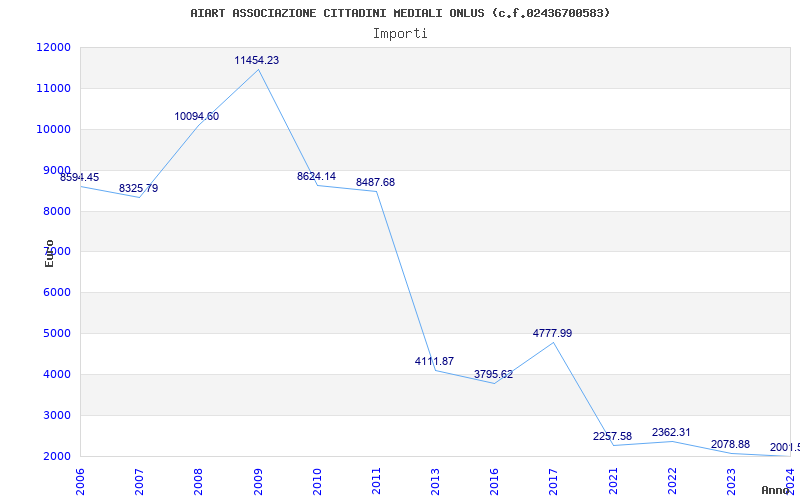Click the y-axis value 12000
Screen dimensions: 800x500
(x=53, y=47)
